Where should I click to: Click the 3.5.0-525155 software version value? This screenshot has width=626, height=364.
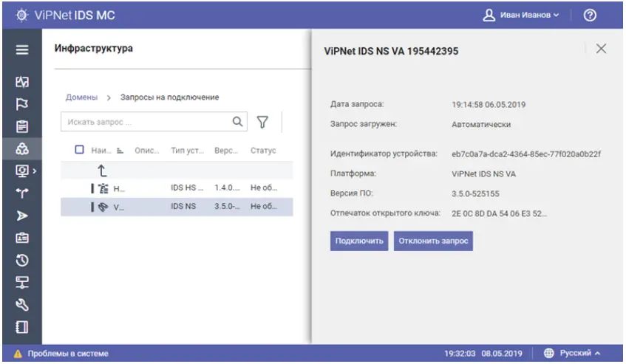click(475, 193)
